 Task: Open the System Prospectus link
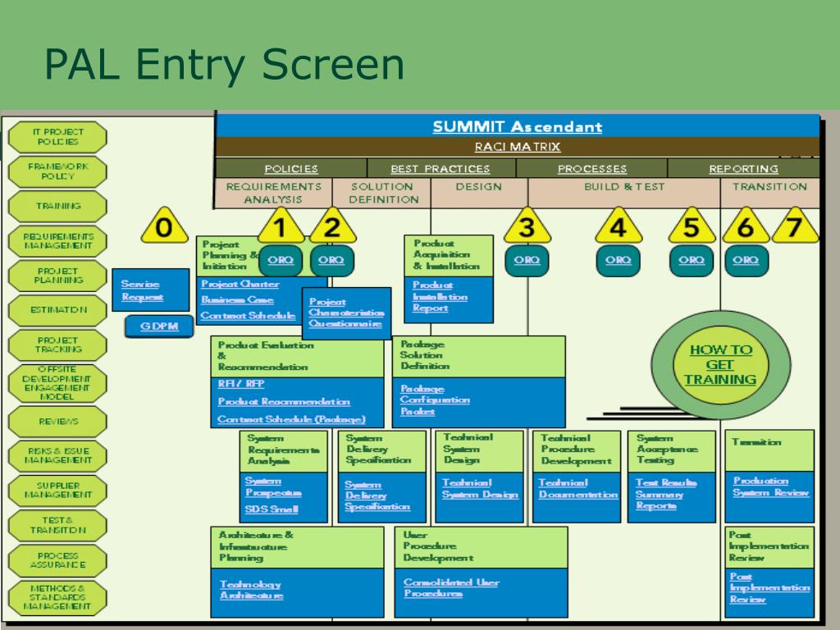point(273,487)
